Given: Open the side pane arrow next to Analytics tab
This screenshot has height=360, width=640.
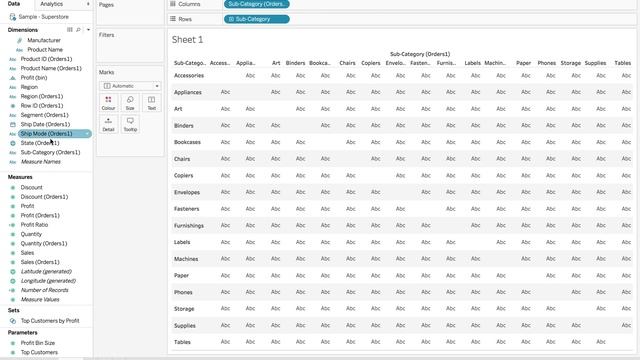Looking at the screenshot, I should (x=88, y=4).
